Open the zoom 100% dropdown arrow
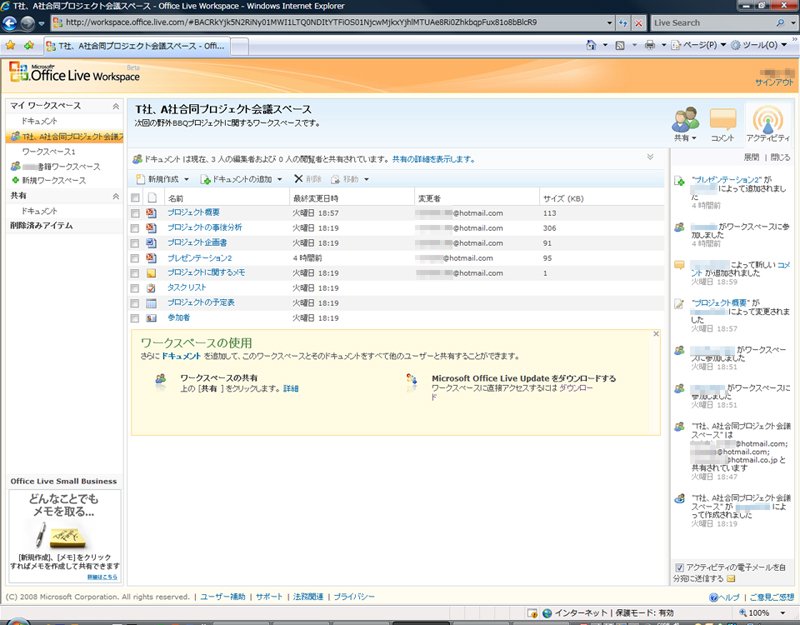 coord(783,613)
